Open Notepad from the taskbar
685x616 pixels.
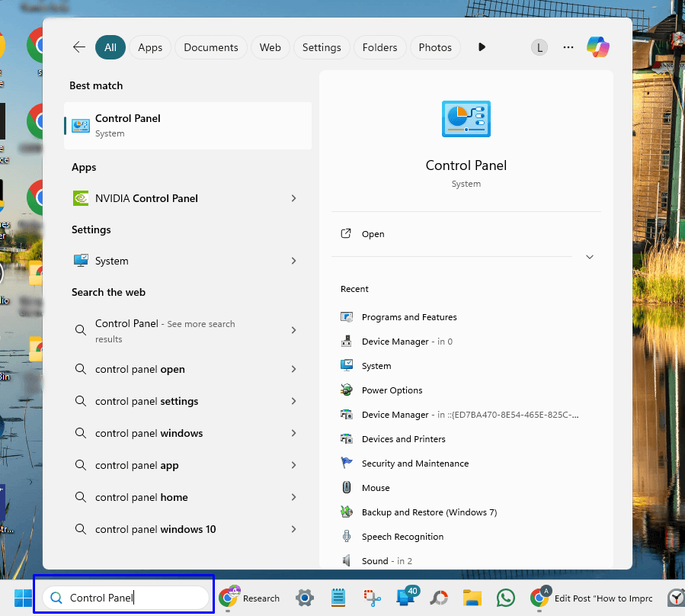click(338, 598)
